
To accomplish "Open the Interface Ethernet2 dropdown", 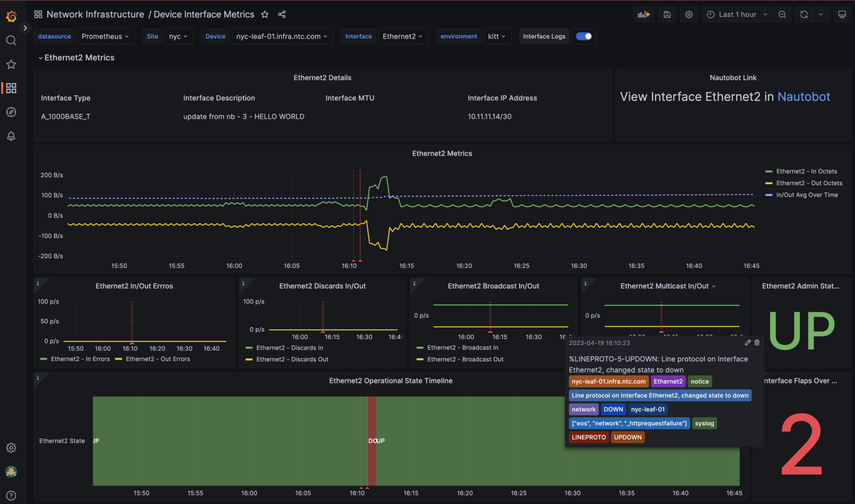I will [403, 37].
